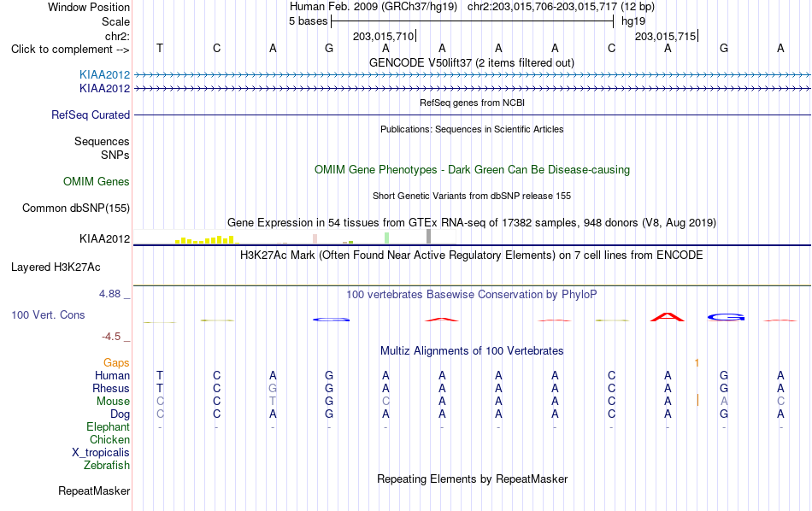Click the orange '1' in the Gaps row
Image resolution: width=812 pixels, height=511 pixels.
697,363
